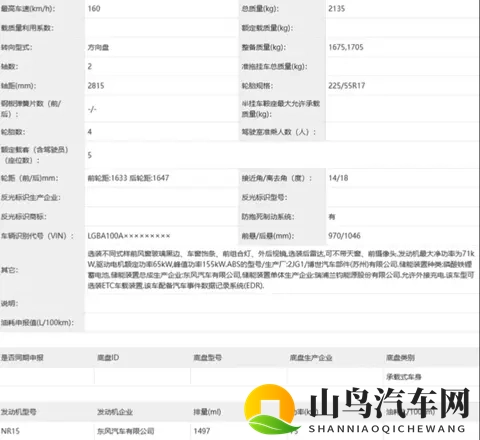Click the 半挂车鞍座最大允许承载质量 label
480x440 pixels.
(x=281, y=109)
